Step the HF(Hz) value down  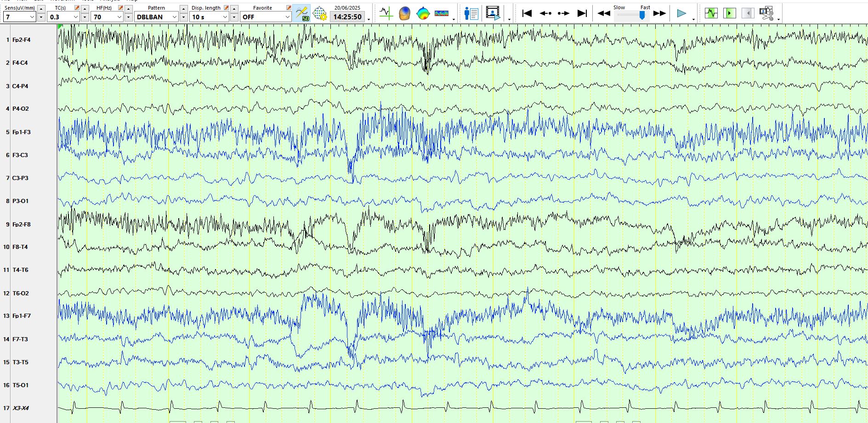(x=128, y=17)
